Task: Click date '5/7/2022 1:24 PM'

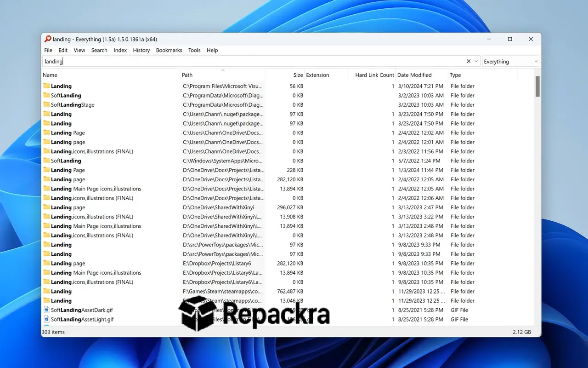Action: point(419,161)
